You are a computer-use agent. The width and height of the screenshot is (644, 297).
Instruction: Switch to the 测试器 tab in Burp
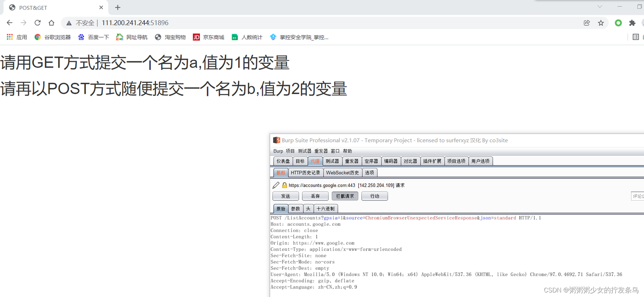tap(332, 161)
